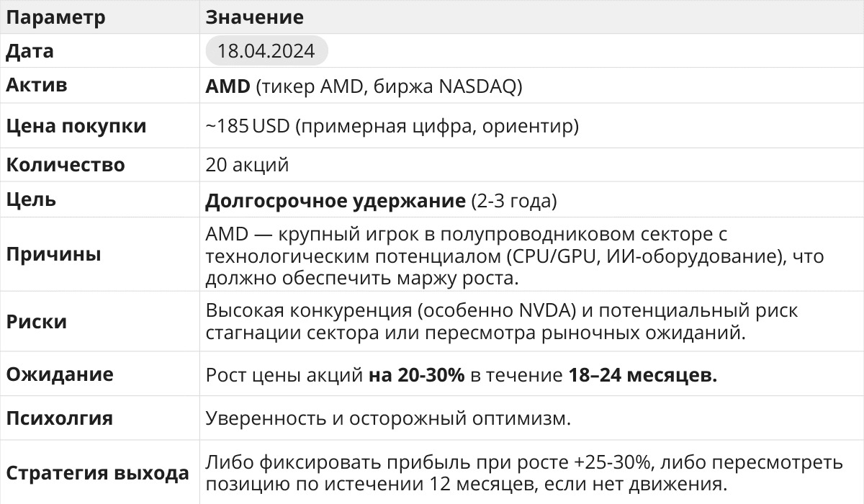Click the Ожидание row label
Viewport: 864px width, 504px height.
point(60,374)
